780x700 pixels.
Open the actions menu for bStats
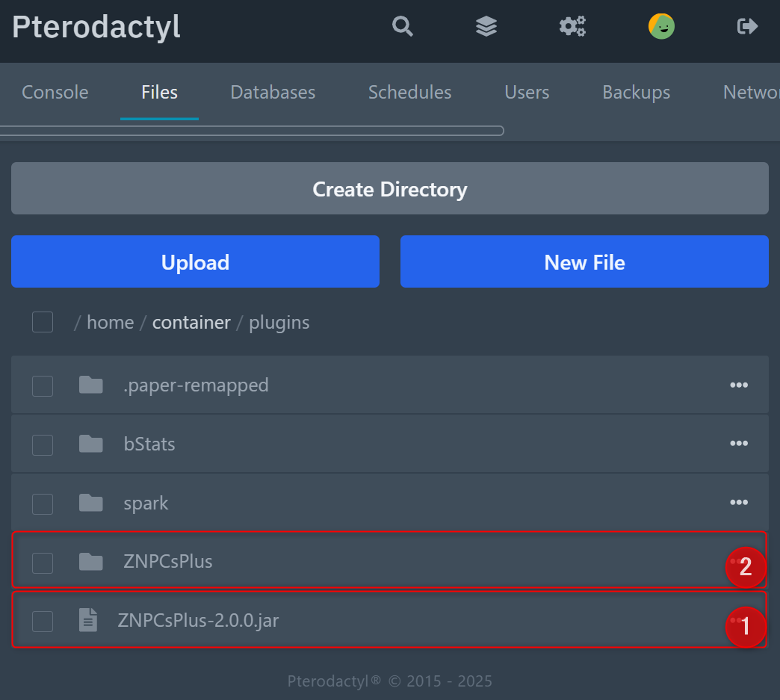tap(739, 443)
